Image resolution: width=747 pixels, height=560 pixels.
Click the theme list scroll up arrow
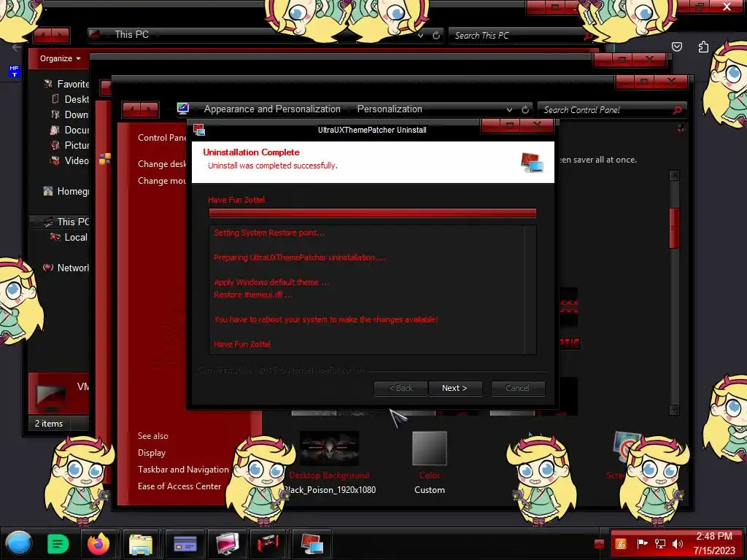click(x=674, y=175)
